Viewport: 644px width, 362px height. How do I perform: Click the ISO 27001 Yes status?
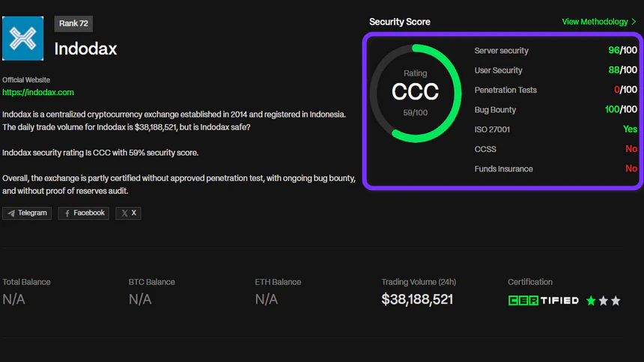[x=630, y=129]
